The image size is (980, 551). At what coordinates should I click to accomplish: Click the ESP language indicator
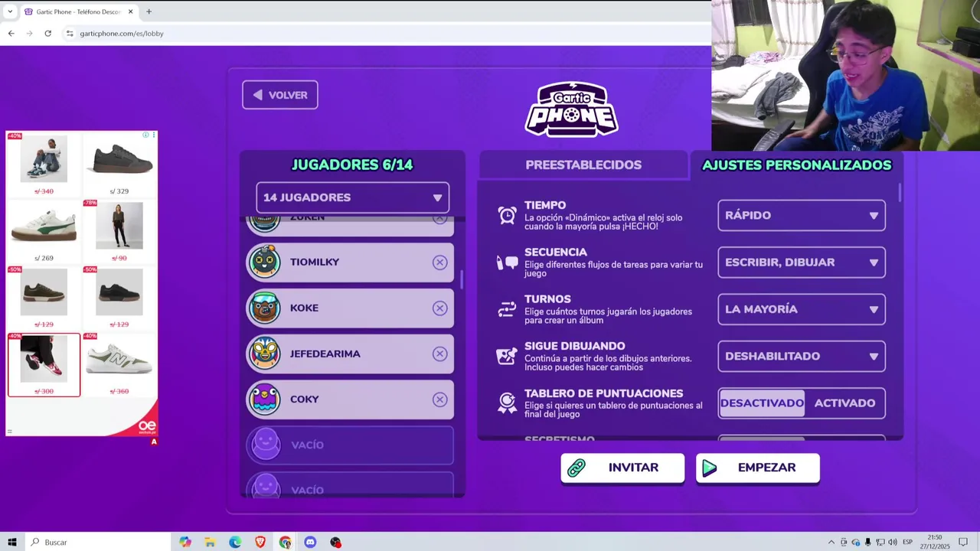coord(907,542)
